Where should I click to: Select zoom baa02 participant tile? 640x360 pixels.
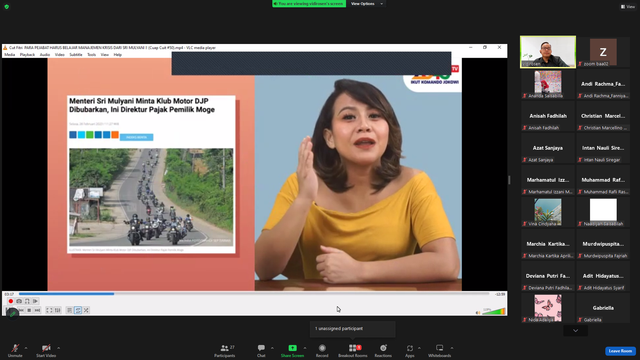click(603, 52)
